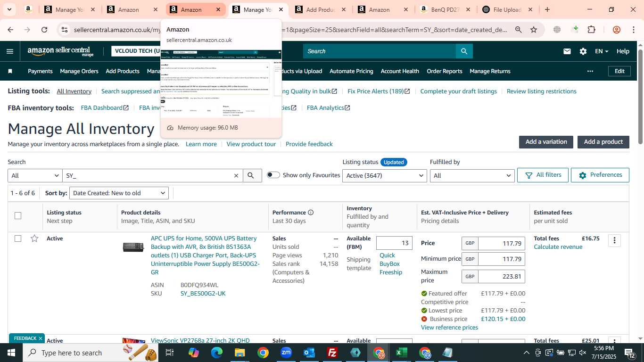The height and width of the screenshot is (362, 644).
Task: Clear the SY_ search term
Action: tap(236, 175)
